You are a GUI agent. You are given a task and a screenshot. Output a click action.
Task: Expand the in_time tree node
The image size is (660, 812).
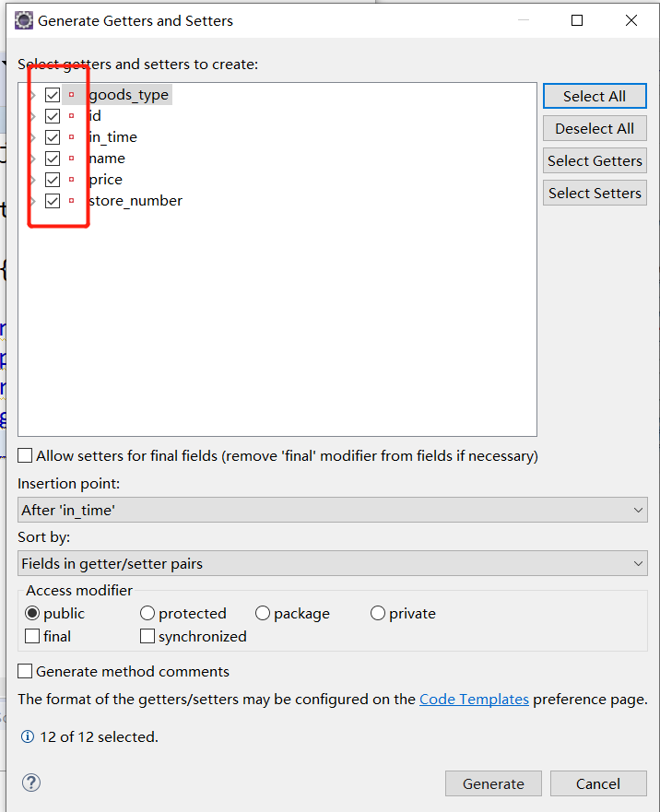(x=32, y=137)
